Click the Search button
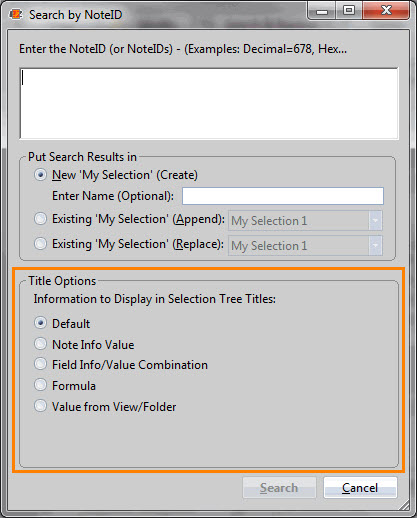Image resolution: width=417 pixels, height=518 pixels. 279,488
